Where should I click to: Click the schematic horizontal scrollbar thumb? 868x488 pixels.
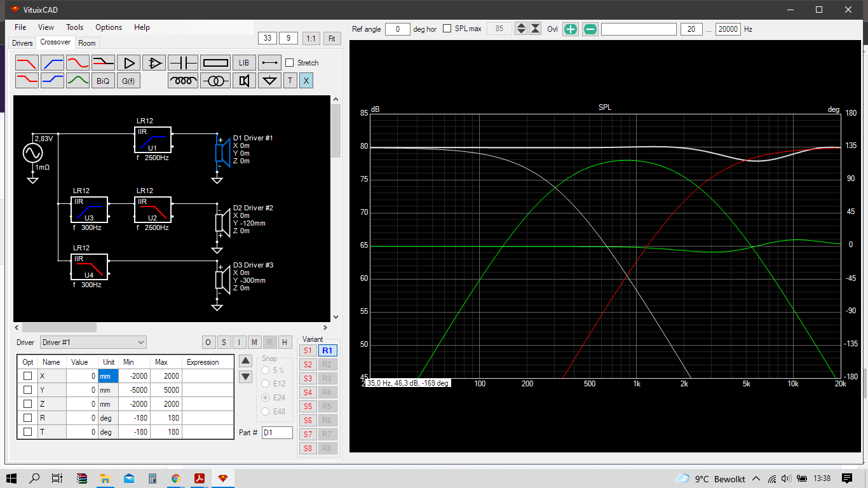coord(59,327)
